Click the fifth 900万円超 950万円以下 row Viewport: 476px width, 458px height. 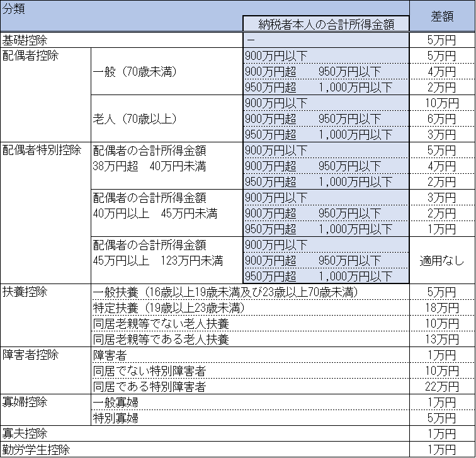[326, 260]
